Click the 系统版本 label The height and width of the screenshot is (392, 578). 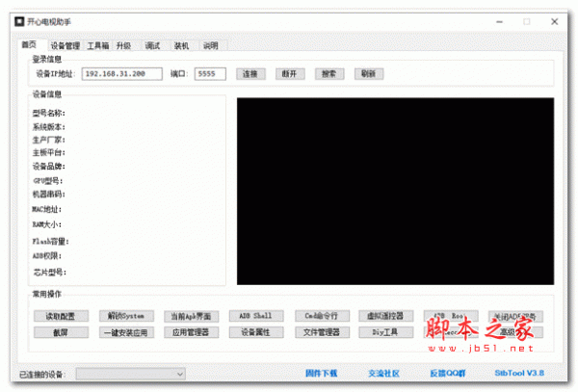coord(49,127)
